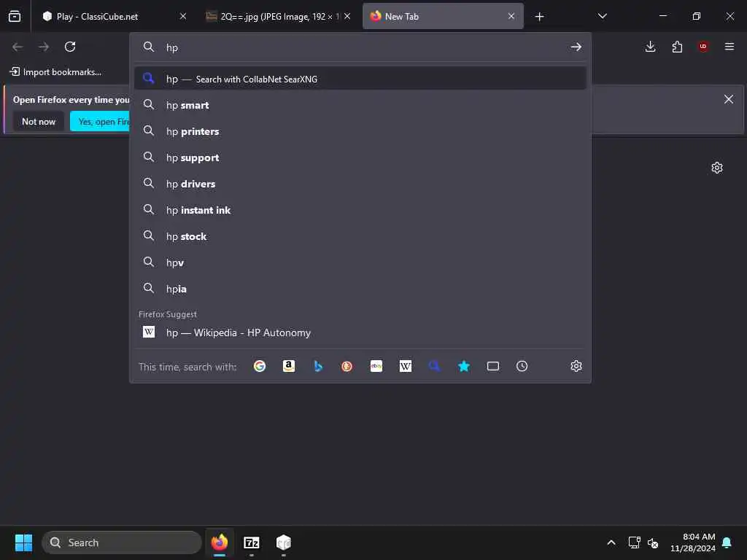Screen dimensions: 747x560
Task: Choose hp Search with CollabNet SearXNG
Action: (360, 79)
